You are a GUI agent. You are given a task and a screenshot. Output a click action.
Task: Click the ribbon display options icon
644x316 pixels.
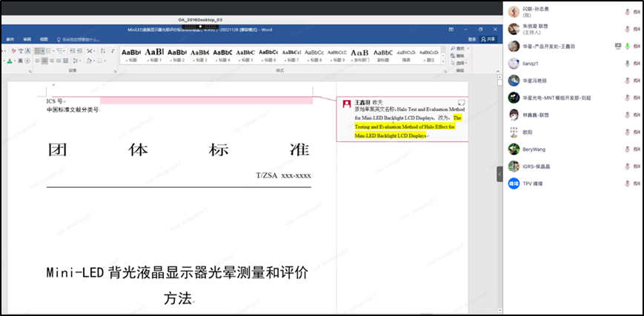451,30
